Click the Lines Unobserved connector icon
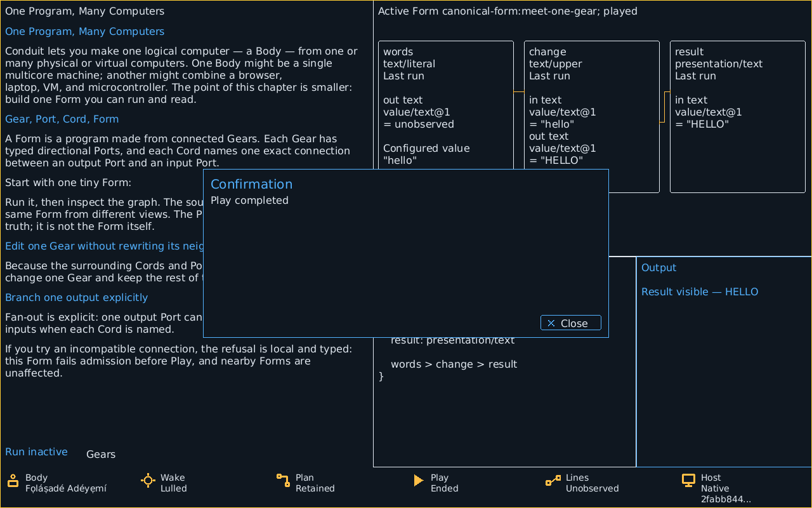This screenshot has height=508, width=812. (x=553, y=481)
